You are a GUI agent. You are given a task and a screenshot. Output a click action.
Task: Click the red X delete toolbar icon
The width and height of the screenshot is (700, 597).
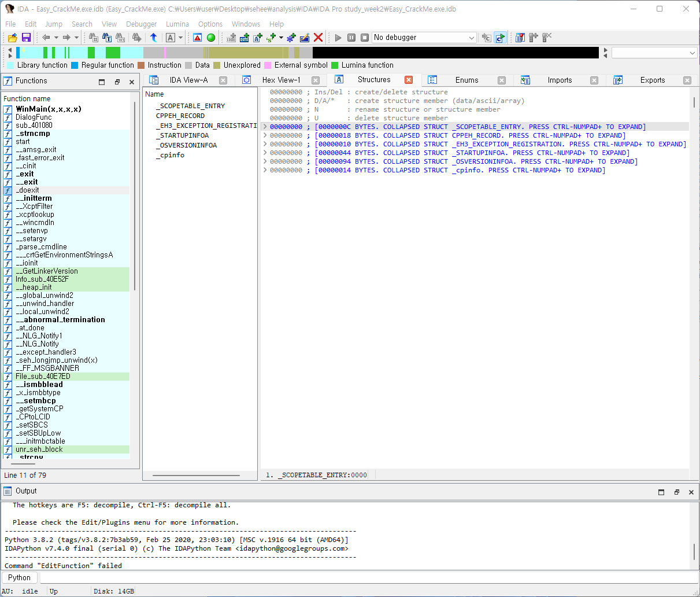click(x=318, y=38)
